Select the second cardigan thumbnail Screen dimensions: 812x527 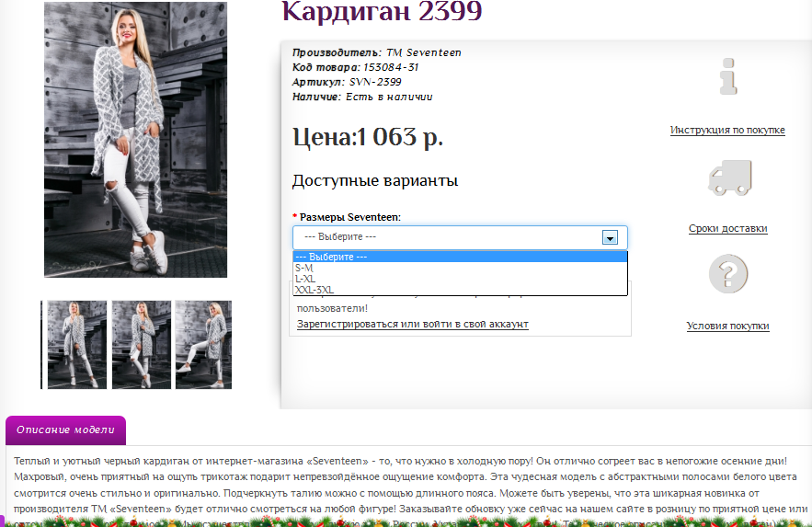(x=142, y=345)
